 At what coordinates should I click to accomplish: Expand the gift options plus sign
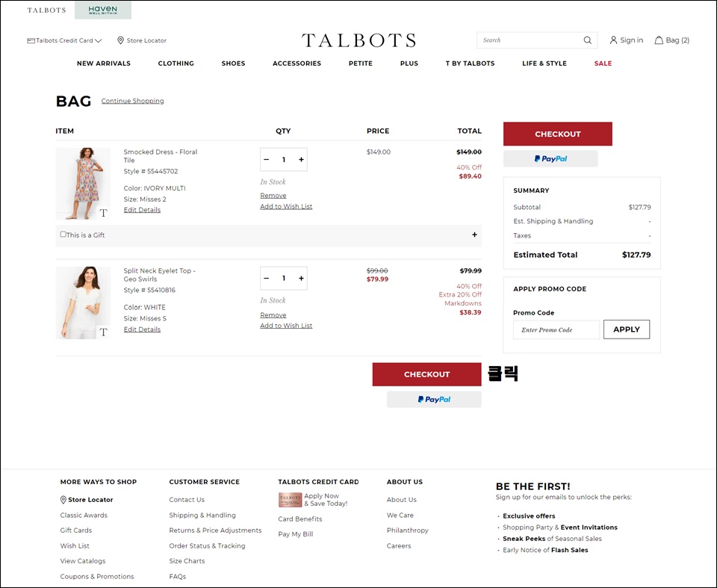pyautogui.click(x=474, y=235)
